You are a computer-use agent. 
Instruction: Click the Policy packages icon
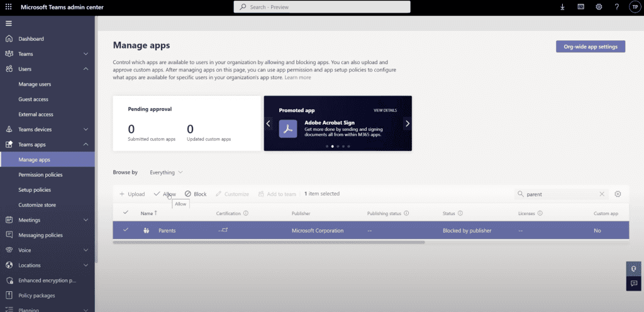click(x=9, y=295)
